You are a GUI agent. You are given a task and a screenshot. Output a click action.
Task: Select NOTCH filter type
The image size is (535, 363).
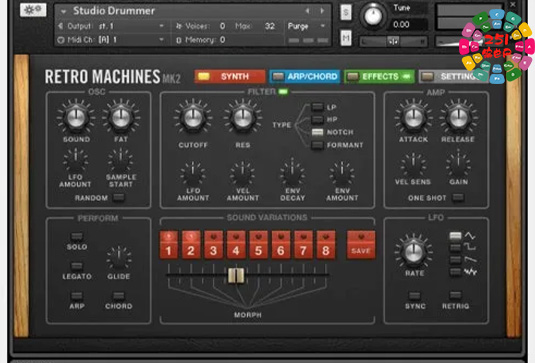tap(317, 132)
